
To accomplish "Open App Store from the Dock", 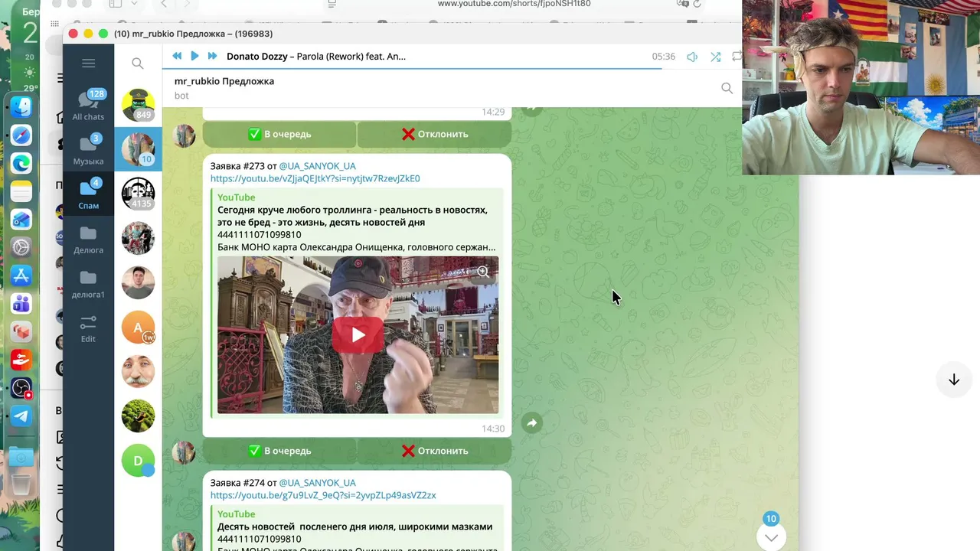I will pos(21,275).
